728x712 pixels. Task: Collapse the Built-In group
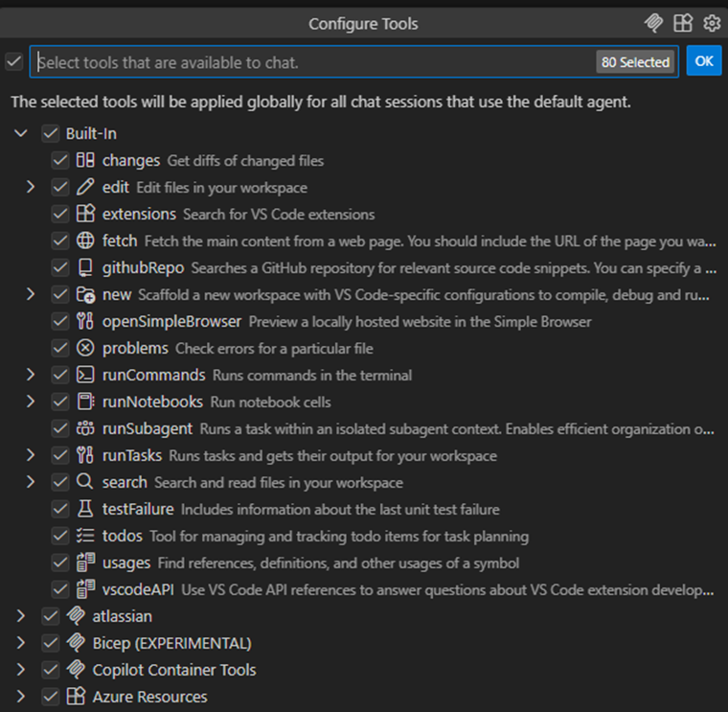tap(21, 134)
